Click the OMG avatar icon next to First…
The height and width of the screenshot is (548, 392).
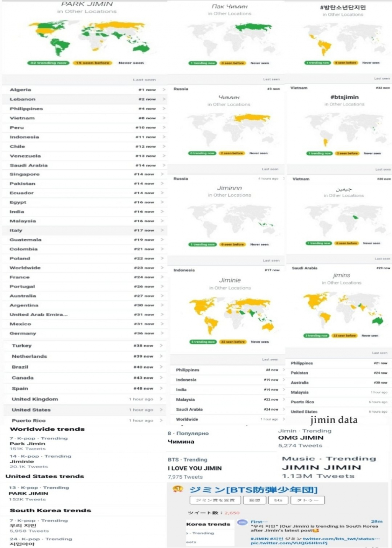coord(242,523)
